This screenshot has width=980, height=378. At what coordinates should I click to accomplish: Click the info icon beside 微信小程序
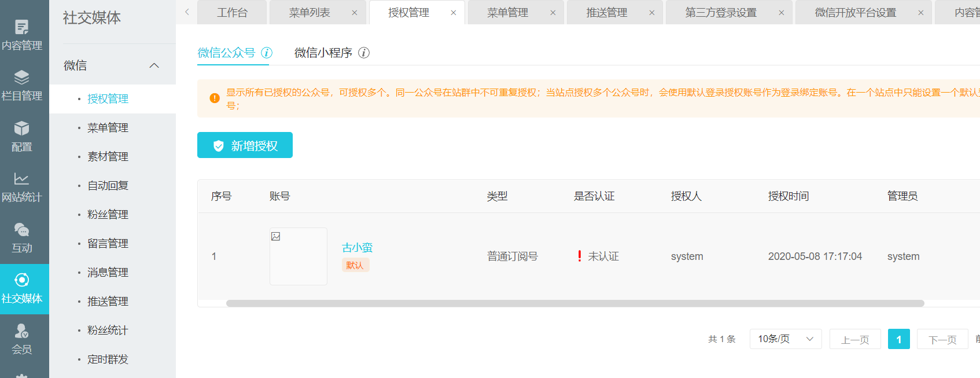(364, 53)
